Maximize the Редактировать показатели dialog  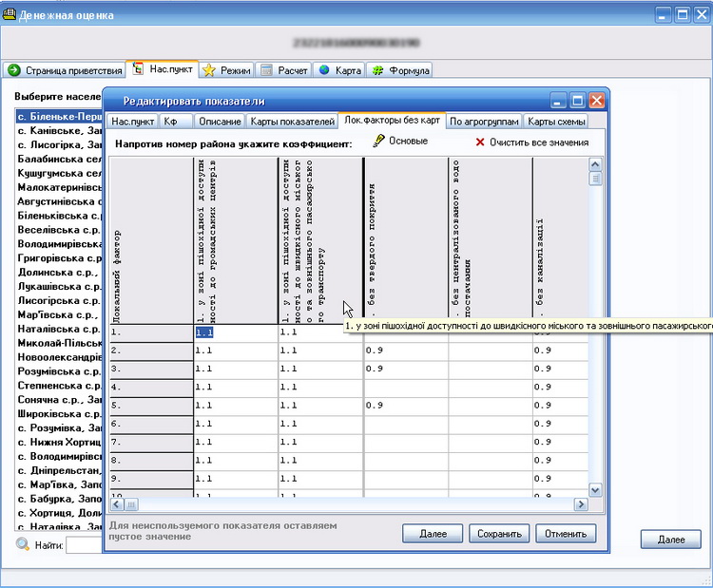pyautogui.click(x=577, y=101)
